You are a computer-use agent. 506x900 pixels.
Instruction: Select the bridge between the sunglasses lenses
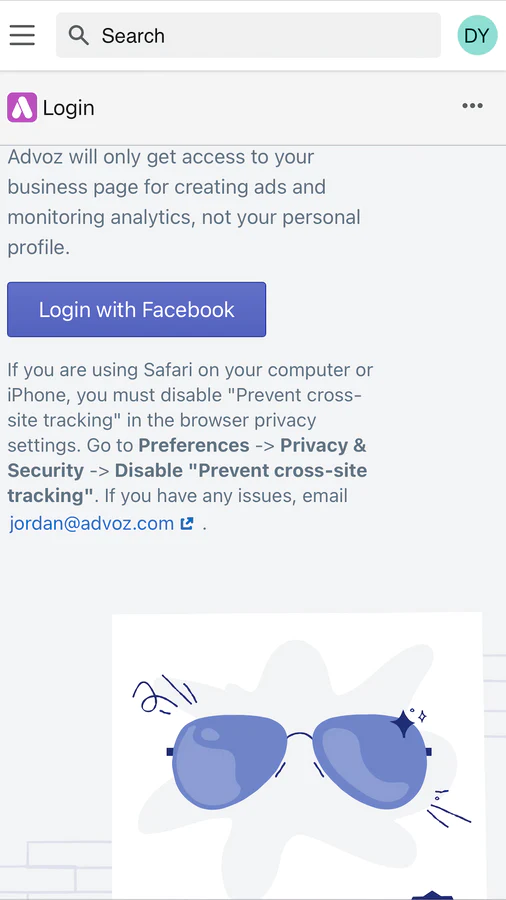coord(299,737)
